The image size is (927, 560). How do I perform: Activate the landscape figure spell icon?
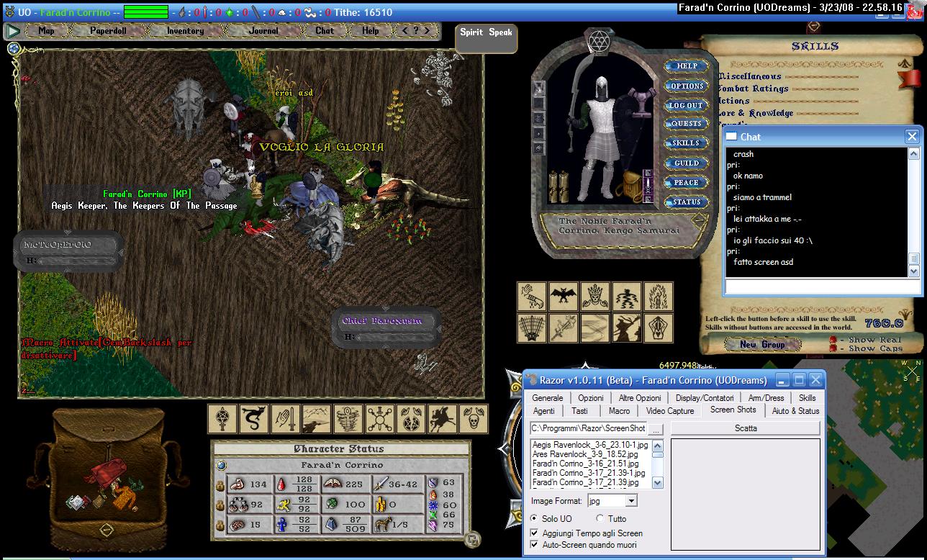(317, 419)
